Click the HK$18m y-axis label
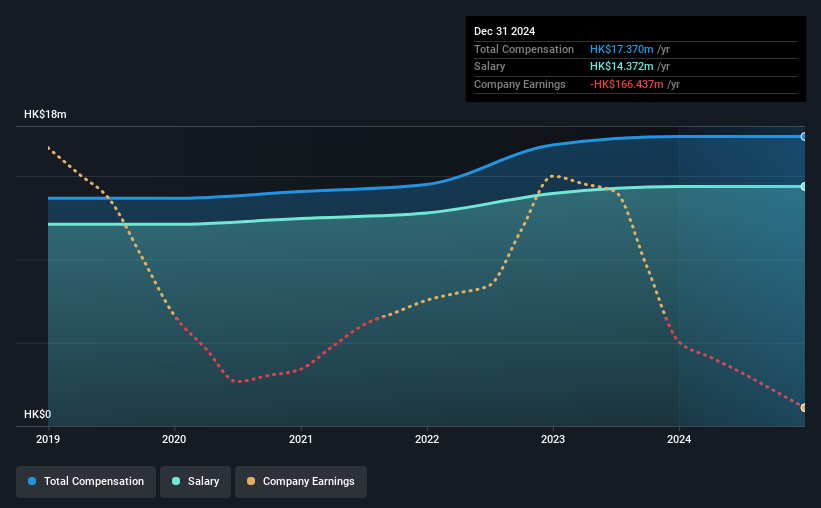Image resolution: width=821 pixels, height=508 pixels. 45,114
